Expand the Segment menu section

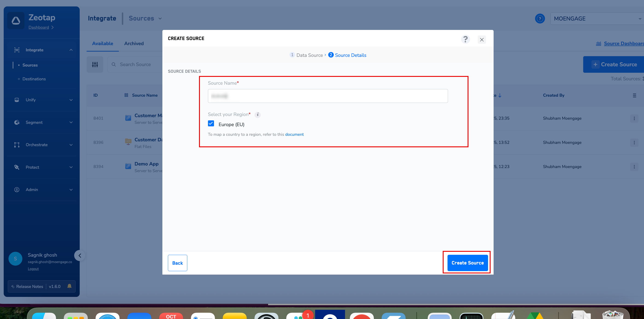[71, 122]
